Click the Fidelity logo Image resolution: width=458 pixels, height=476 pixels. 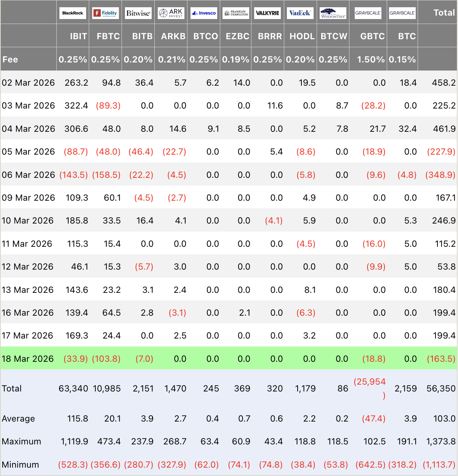pyautogui.click(x=106, y=13)
